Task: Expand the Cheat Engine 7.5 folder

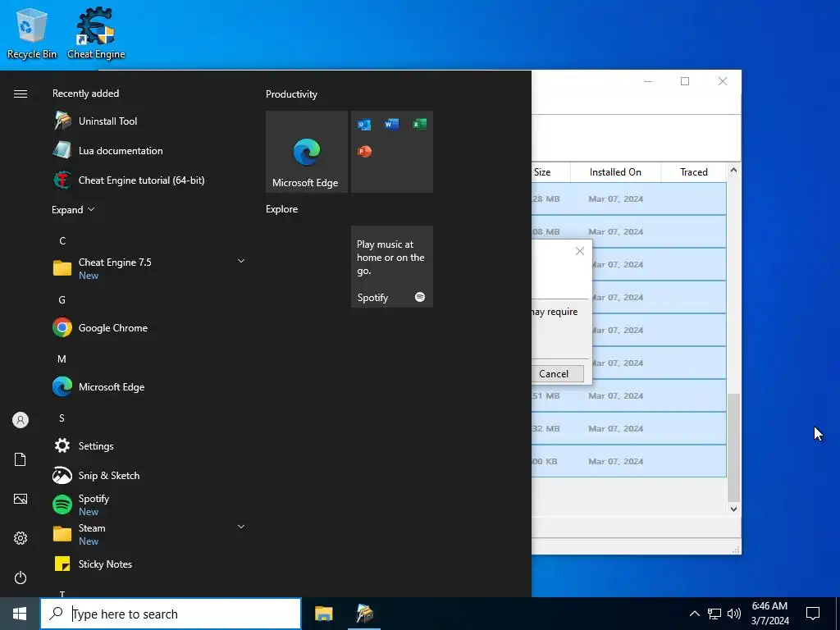Action: click(x=241, y=261)
